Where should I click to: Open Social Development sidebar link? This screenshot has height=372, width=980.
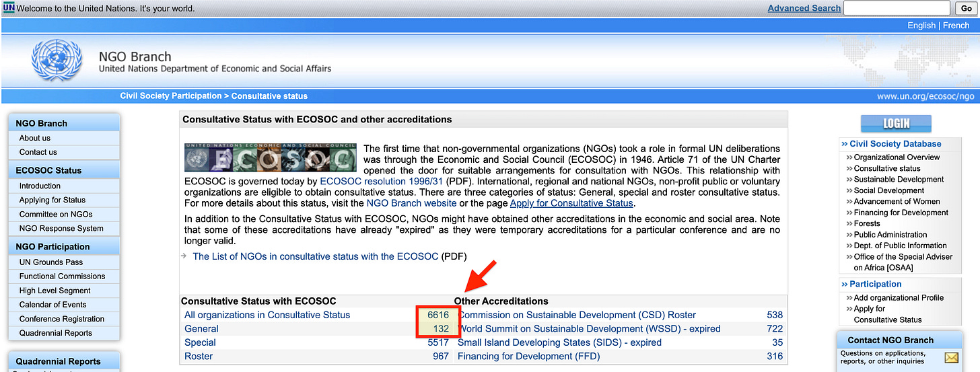click(889, 190)
